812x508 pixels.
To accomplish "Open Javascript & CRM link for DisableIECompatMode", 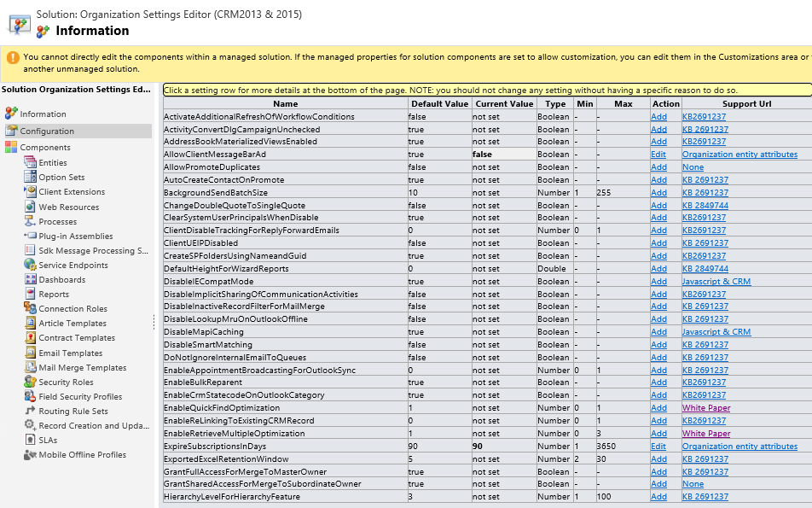I will click(x=716, y=281).
